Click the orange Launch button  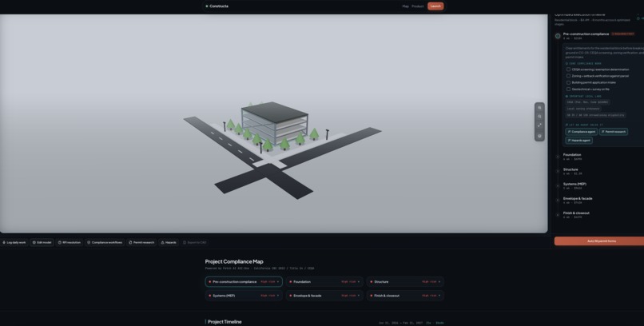[x=435, y=6]
